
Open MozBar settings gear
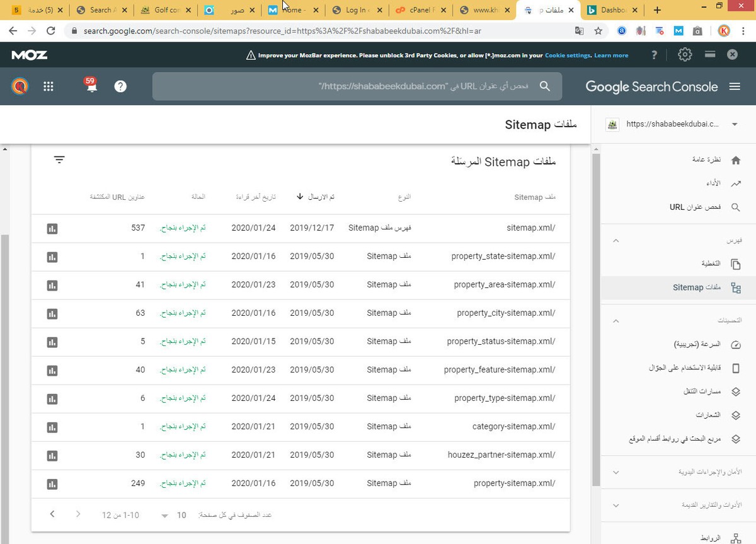click(x=685, y=55)
